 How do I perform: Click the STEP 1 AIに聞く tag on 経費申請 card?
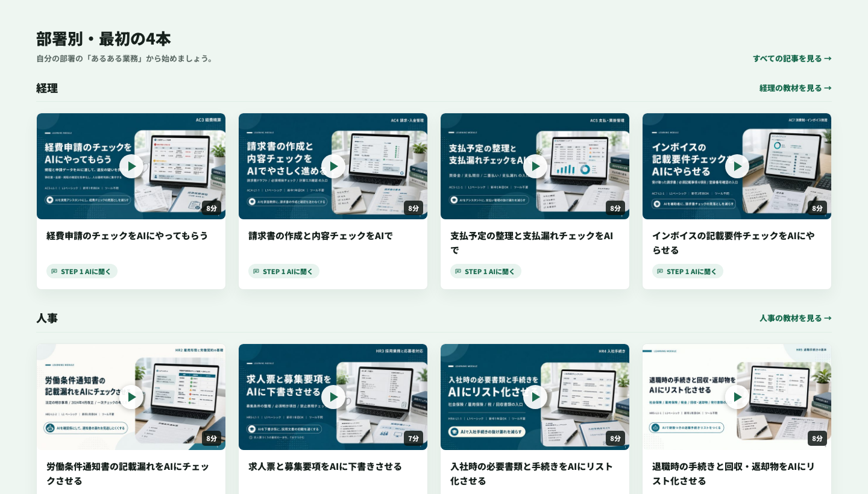tap(82, 271)
